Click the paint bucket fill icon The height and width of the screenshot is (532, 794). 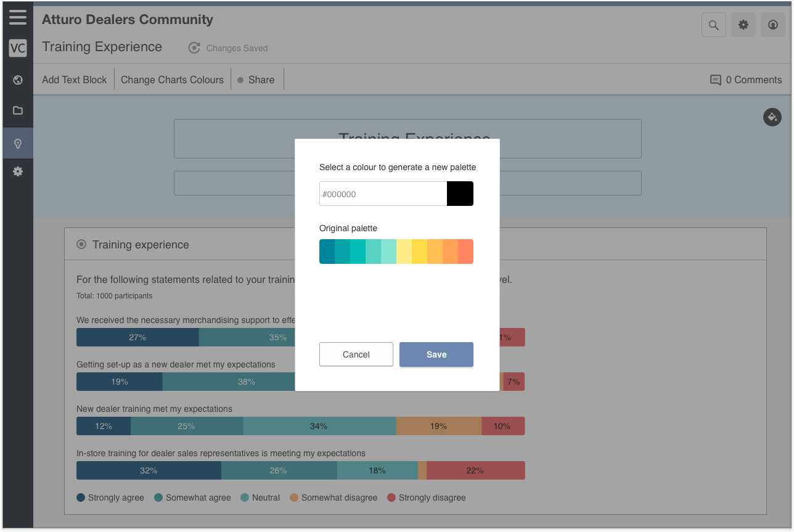pos(772,117)
